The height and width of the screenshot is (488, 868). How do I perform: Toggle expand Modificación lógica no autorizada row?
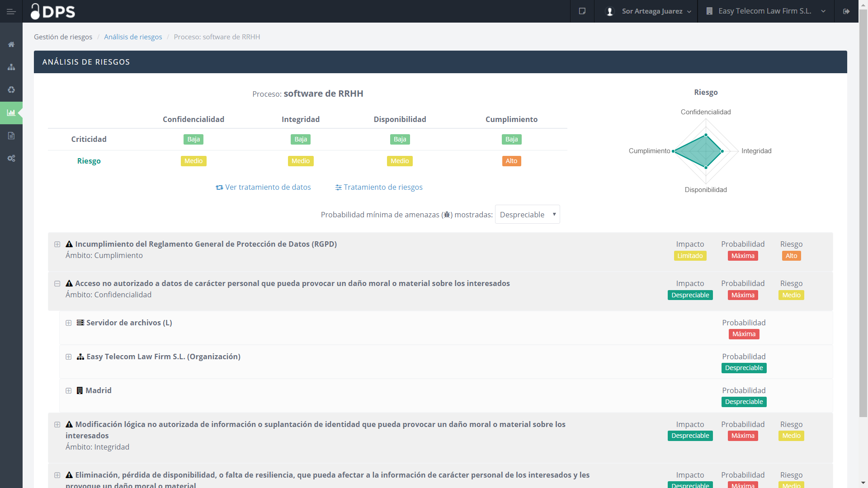[x=57, y=424]
